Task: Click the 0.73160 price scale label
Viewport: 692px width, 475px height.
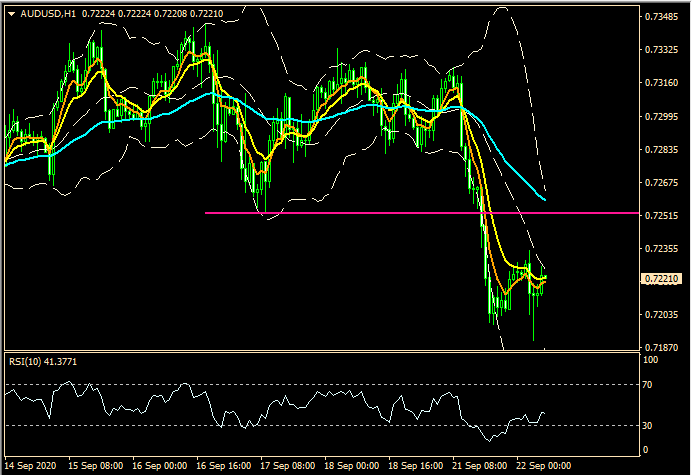Action: 662,83
